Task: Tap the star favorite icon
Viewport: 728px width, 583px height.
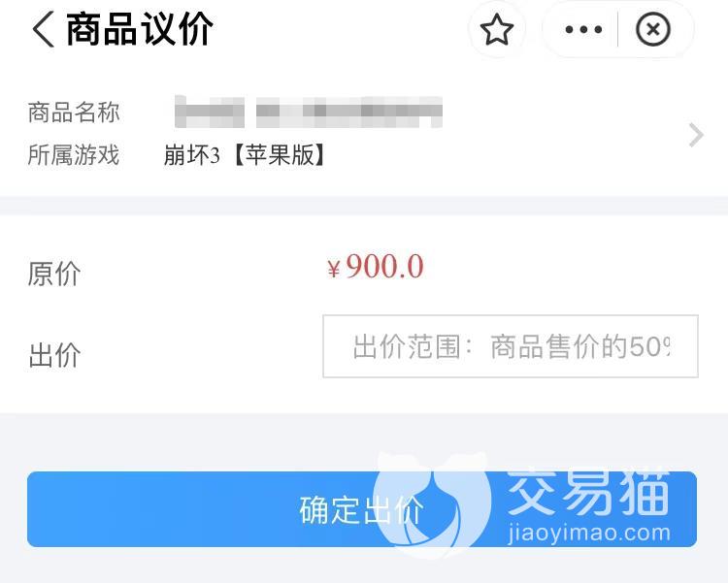Action: pyautogui.click(x=496, y=30)
